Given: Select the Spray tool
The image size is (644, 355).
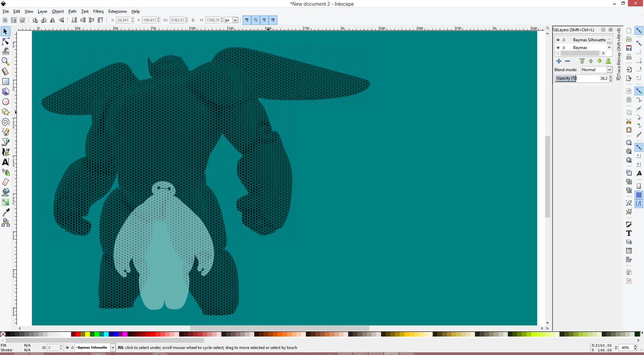Looking at the screenshot, I should tap(6, 172).
